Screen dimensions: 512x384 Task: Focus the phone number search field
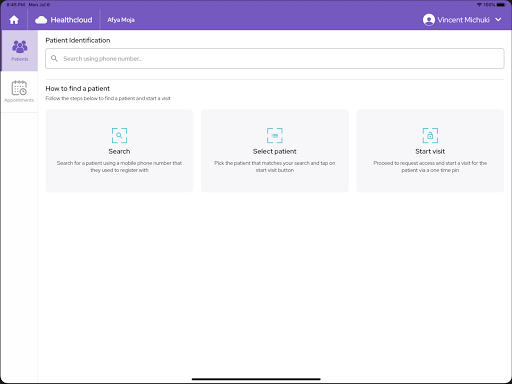click(x=275, y=59)
